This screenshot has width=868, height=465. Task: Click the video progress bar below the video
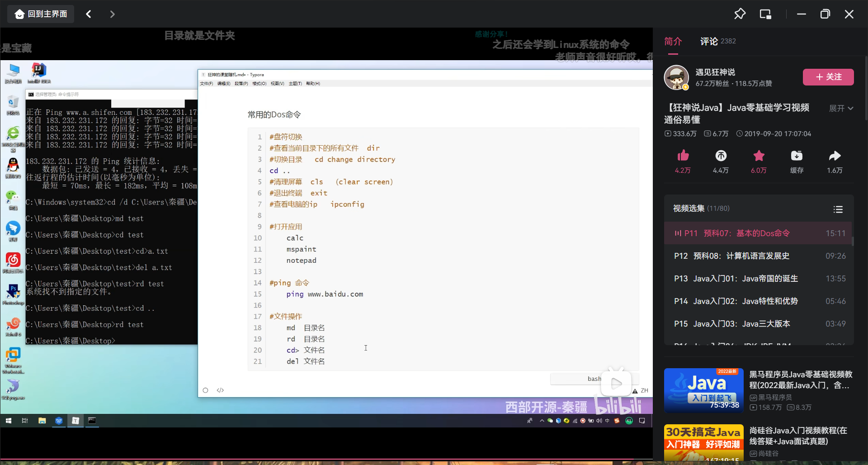click(326, 460)
